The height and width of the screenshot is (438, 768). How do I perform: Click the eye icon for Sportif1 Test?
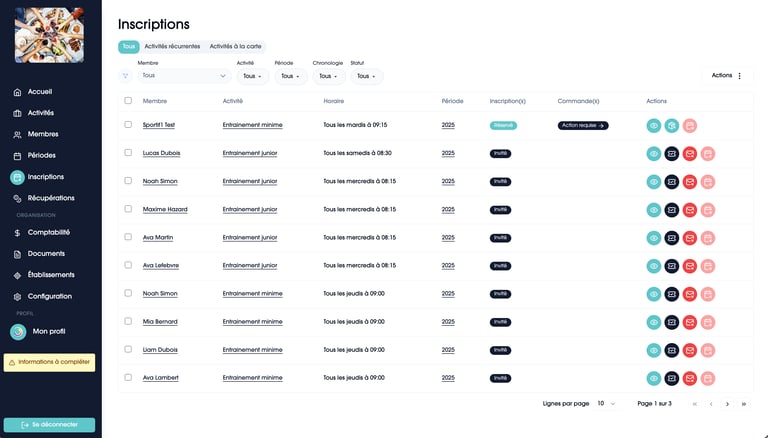point(653,126)
